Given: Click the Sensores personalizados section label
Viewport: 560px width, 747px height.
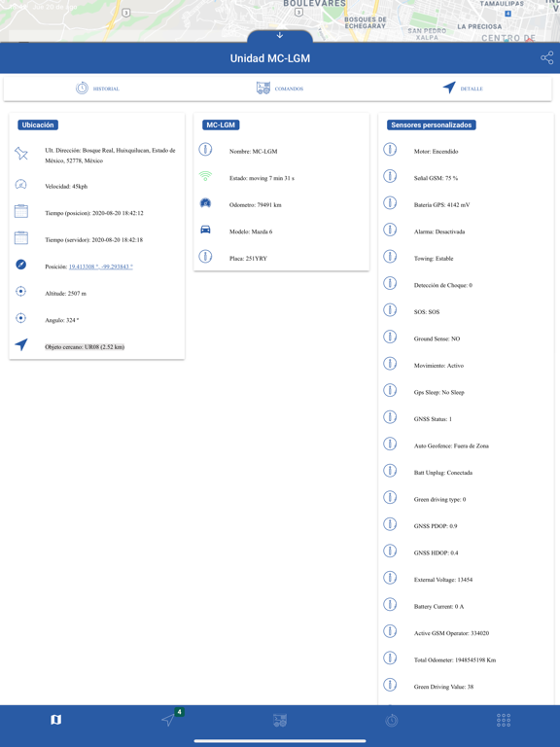Looking at the screenshot, I should (432, 124).
